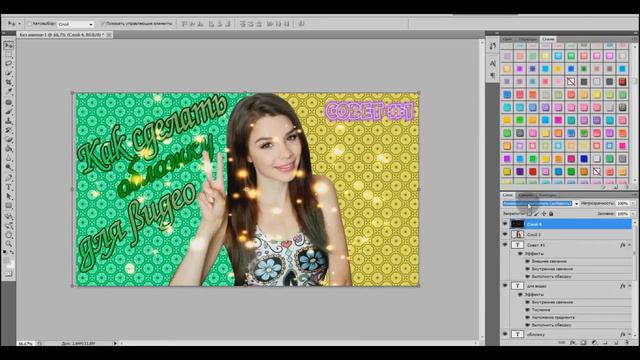The width and height of the screenshot is (640, 360).
Task: Click the auto-align layers icon in the options bar
Action: [301, 24]
